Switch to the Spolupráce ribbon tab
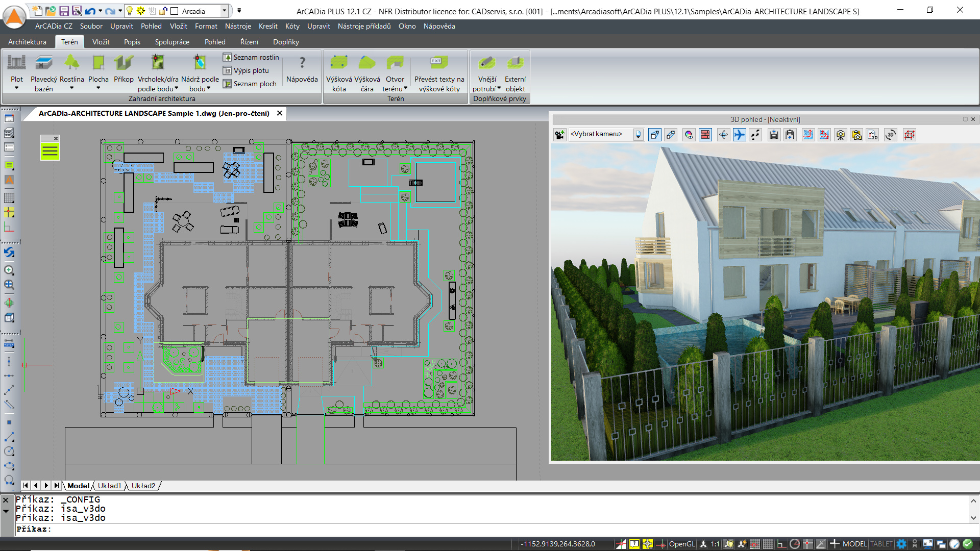980x551 pixels. 172,42
